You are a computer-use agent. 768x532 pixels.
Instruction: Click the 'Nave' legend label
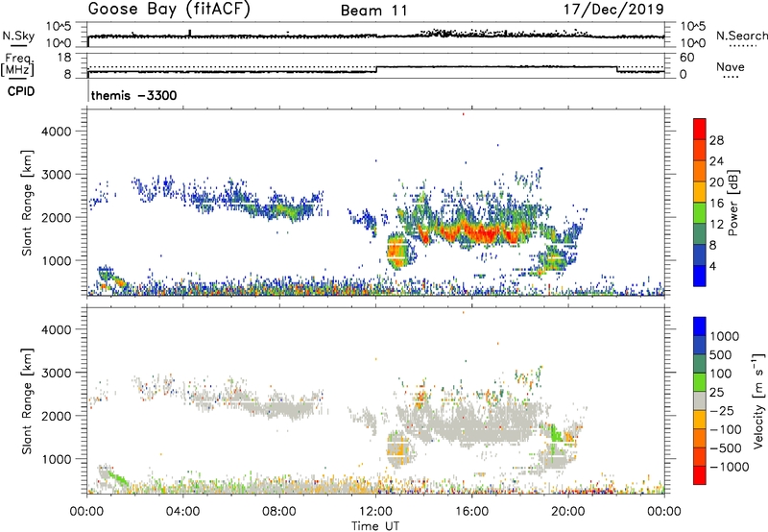coord(731,66)
